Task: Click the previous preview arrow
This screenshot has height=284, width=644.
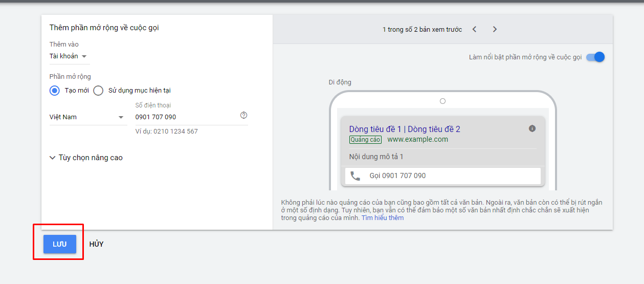Action: click(x=474, y=29)
